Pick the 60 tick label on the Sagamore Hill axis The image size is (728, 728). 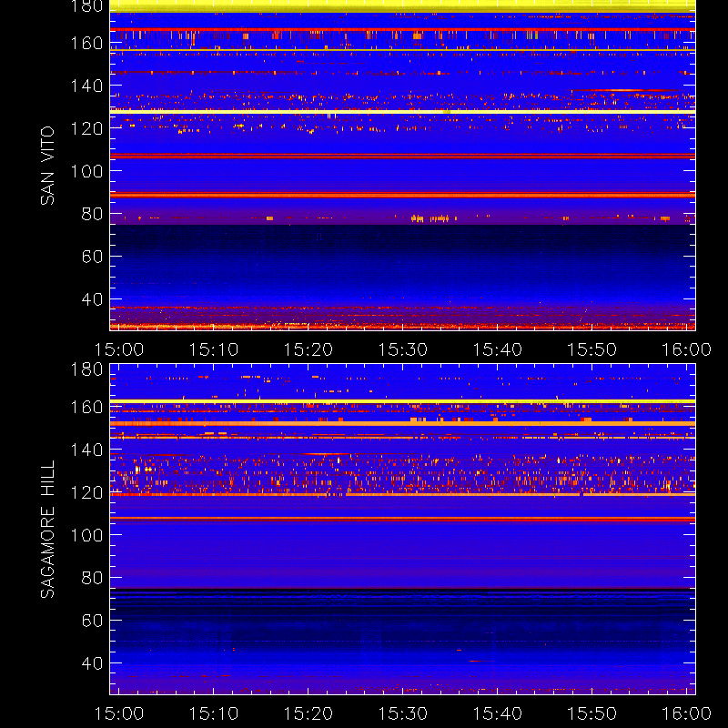click(92, 621)
